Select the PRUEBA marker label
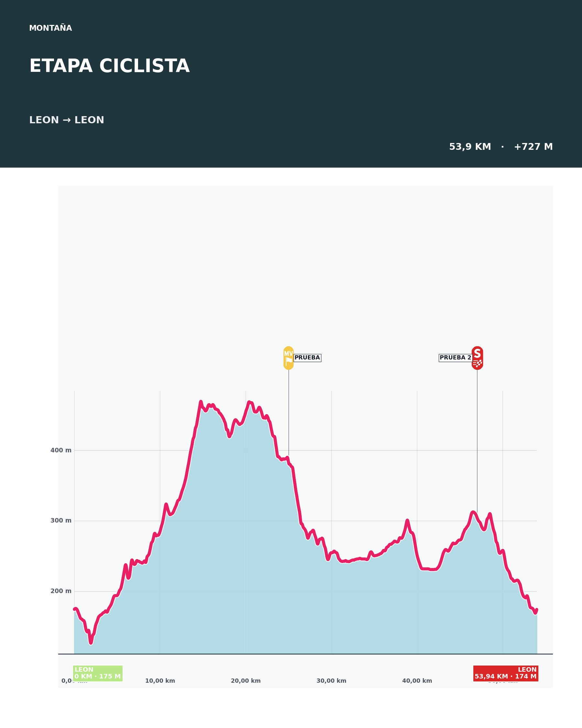 (307, 358)
